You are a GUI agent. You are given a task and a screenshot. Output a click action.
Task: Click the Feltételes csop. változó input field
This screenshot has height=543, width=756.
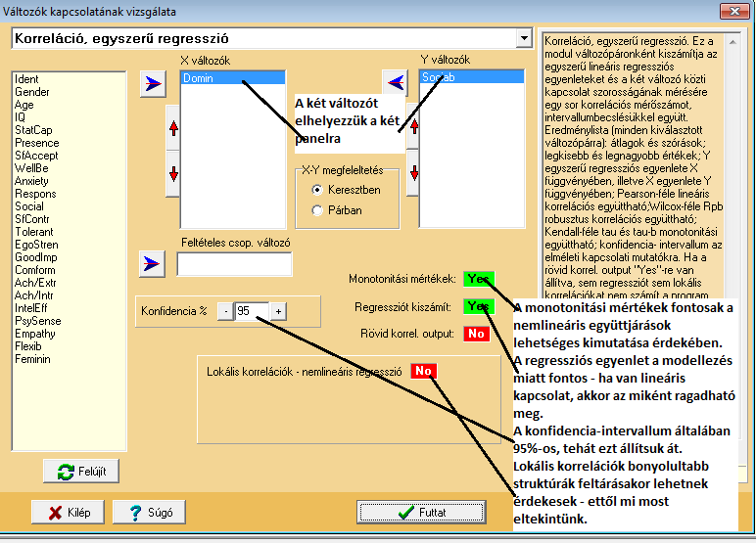point(235,264)
